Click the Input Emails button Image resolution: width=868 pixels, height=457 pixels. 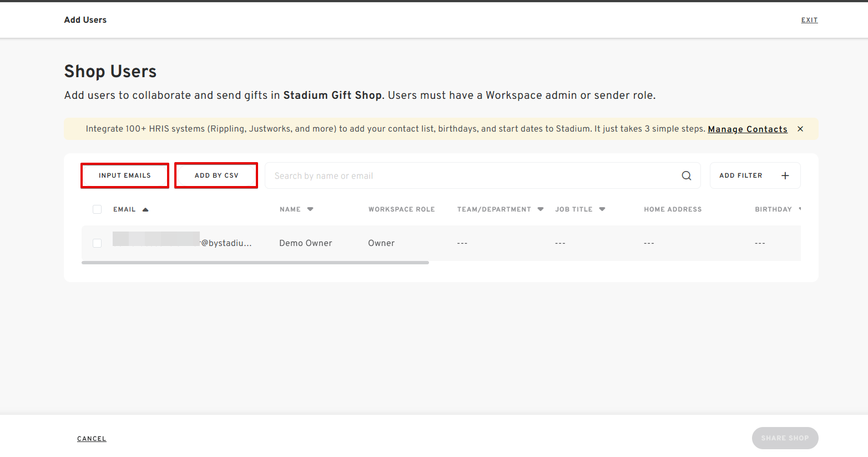(x=125, y=175)
